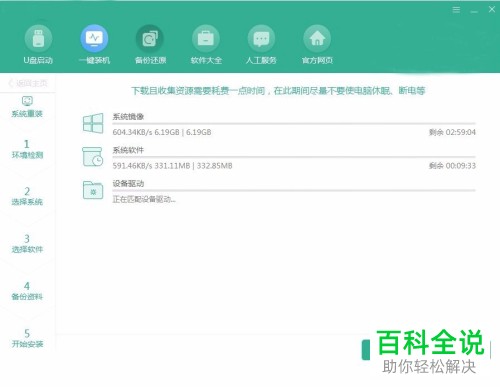500x387 pixels.
Task: Click the 系统镜像 label
Action: coord(128,116)
